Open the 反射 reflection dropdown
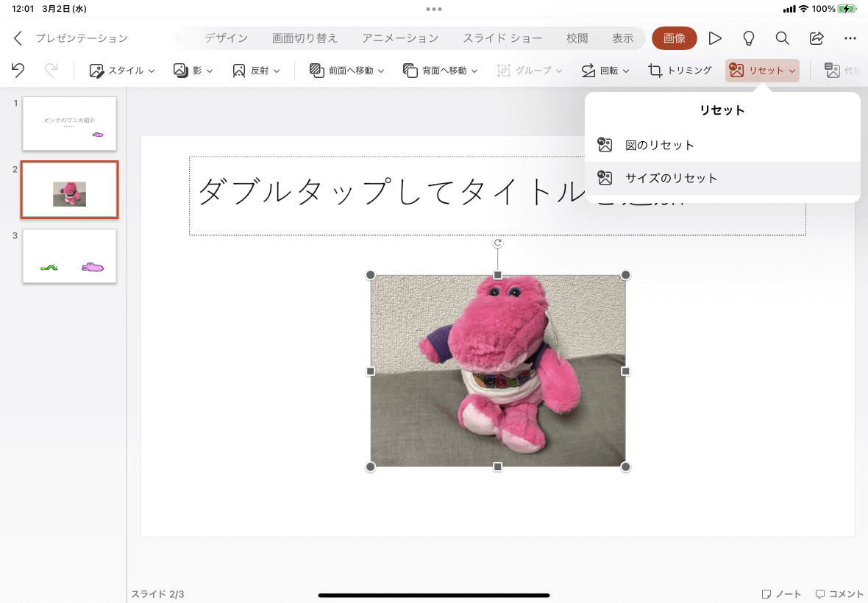This screenshot has height=603, width=868. click(256, 71)
